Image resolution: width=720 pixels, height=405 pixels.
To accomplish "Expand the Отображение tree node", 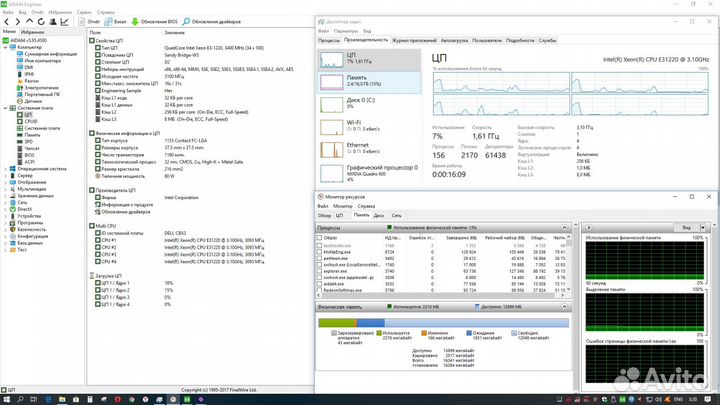I will 6,182.
